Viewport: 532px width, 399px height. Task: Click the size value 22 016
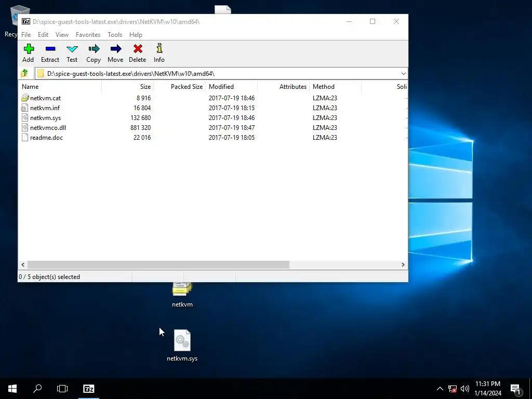point(142,137)
